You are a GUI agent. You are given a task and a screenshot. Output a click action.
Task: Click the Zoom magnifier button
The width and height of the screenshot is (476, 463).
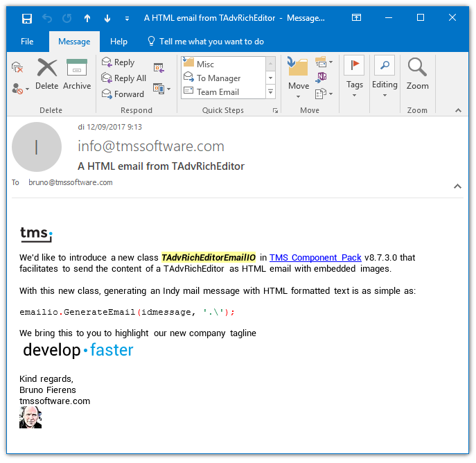click(417, 74)
